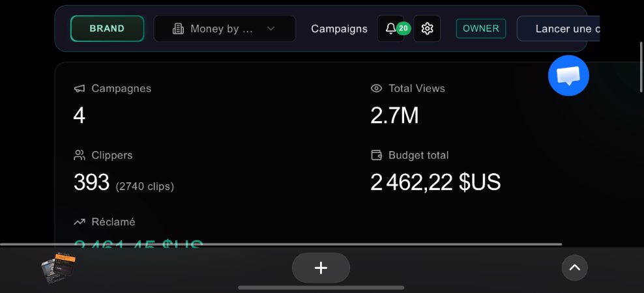Open the tab thumbnail in bottom bar
644x293 pixels.
click(59, 268)
